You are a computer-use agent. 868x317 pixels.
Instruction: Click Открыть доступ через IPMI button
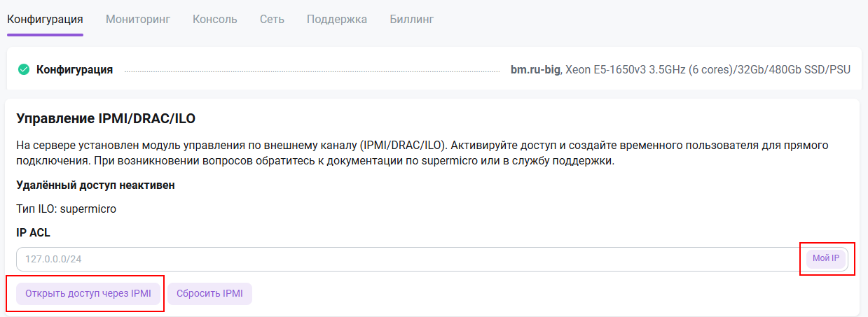88,294
